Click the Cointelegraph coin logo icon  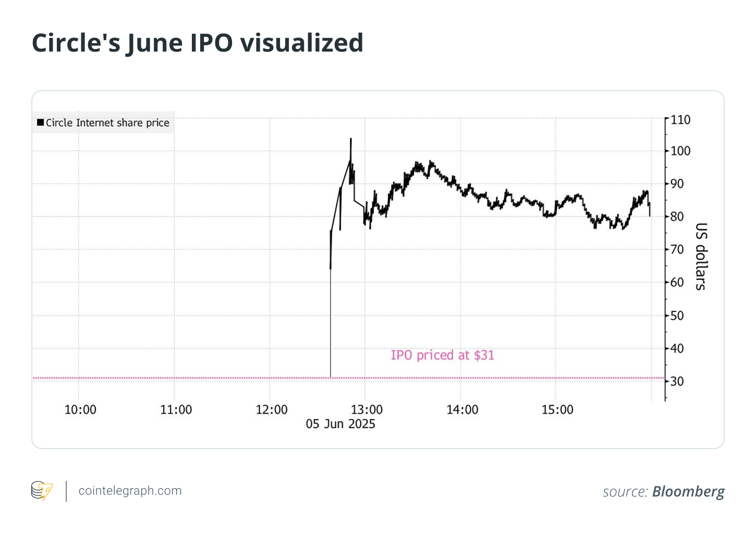tap(42, 491)
